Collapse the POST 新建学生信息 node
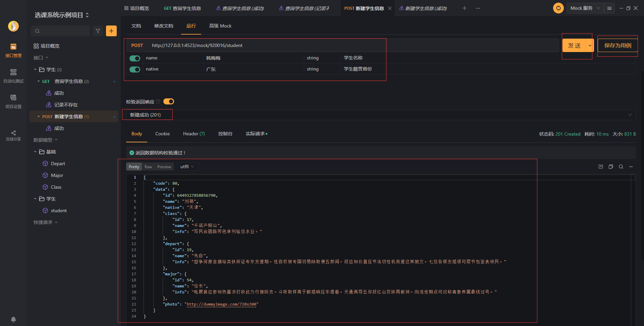The image size is (644, 326). (x=39, y=117)
